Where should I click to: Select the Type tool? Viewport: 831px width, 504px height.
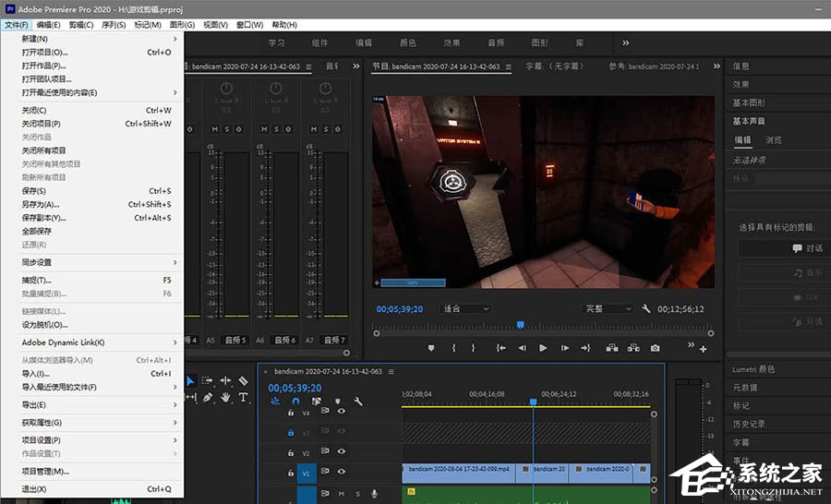[244, 398]
